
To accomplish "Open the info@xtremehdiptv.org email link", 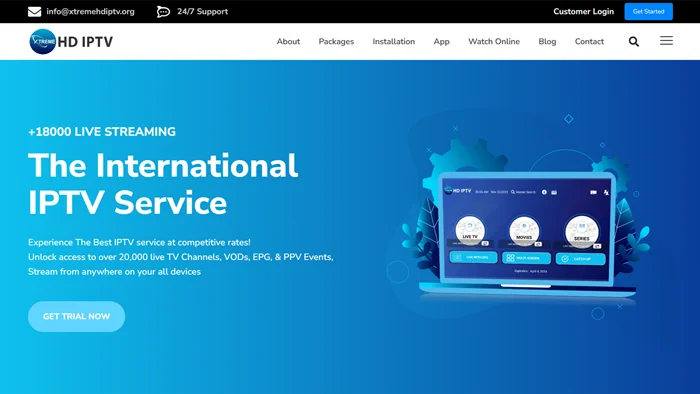I will click(x=90, y=12).
